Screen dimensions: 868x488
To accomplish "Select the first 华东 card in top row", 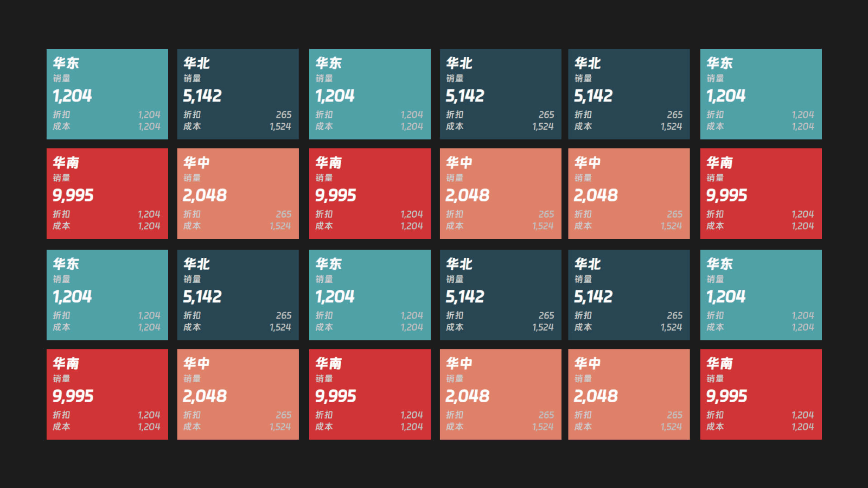I will (x=107, y=94).
